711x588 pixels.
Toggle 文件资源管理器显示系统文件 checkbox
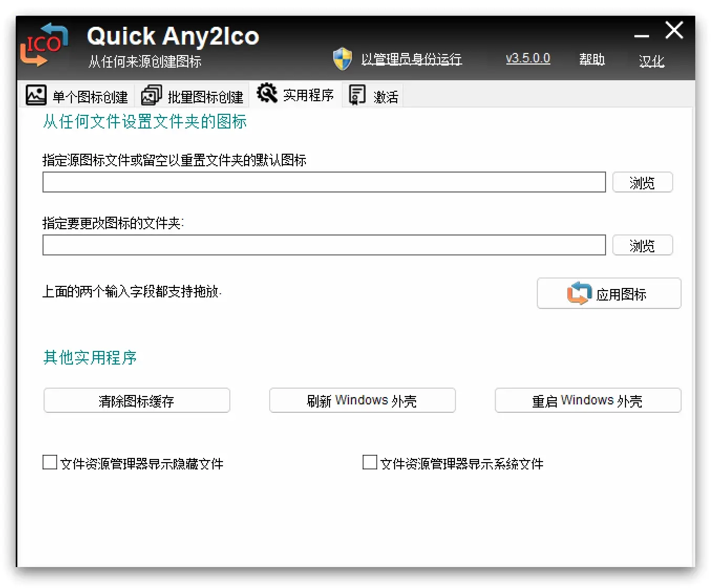[x=370, y=462]
